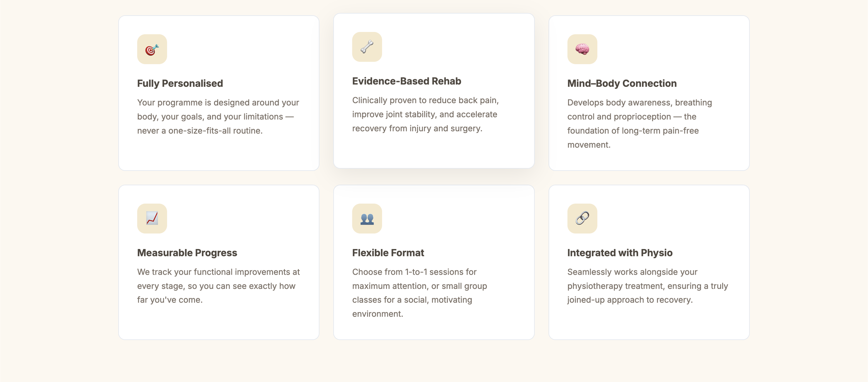
Task: Click the pink brain icon
Action: coord(582,49)
